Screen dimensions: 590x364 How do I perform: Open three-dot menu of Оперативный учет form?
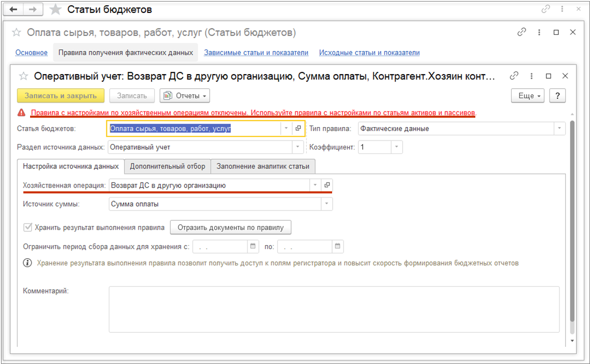(532, 76)
